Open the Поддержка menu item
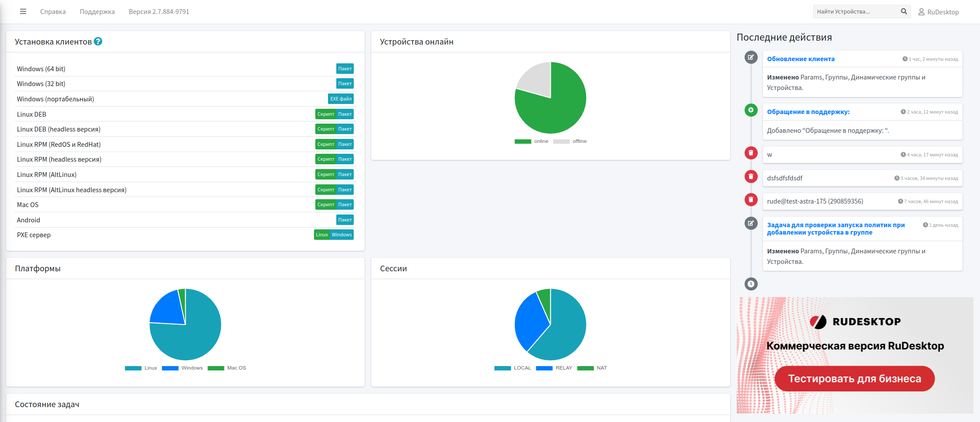The height and width of the screenshot is (422, 980). click(97, 12)
